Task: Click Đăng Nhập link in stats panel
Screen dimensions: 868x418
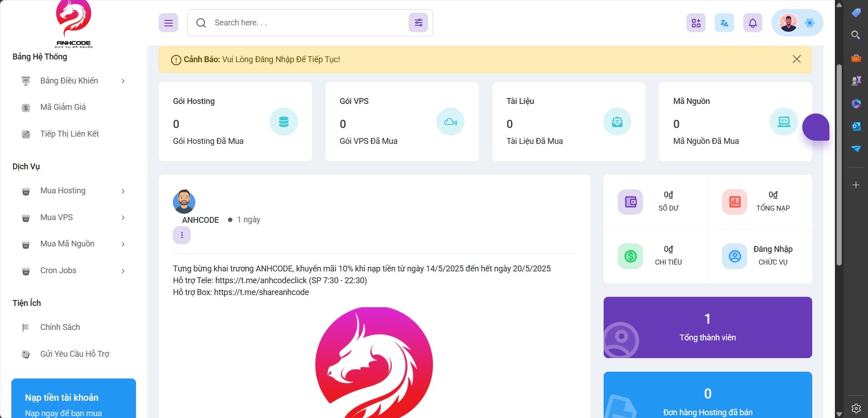Action: tap(773, 249)
